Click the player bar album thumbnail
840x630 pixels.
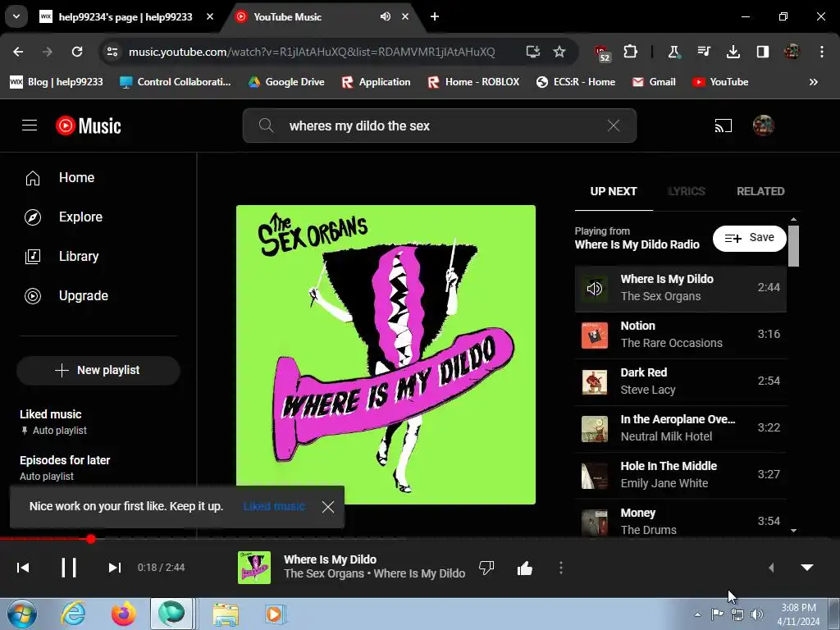pyautogui.click(x=254, y=568)
